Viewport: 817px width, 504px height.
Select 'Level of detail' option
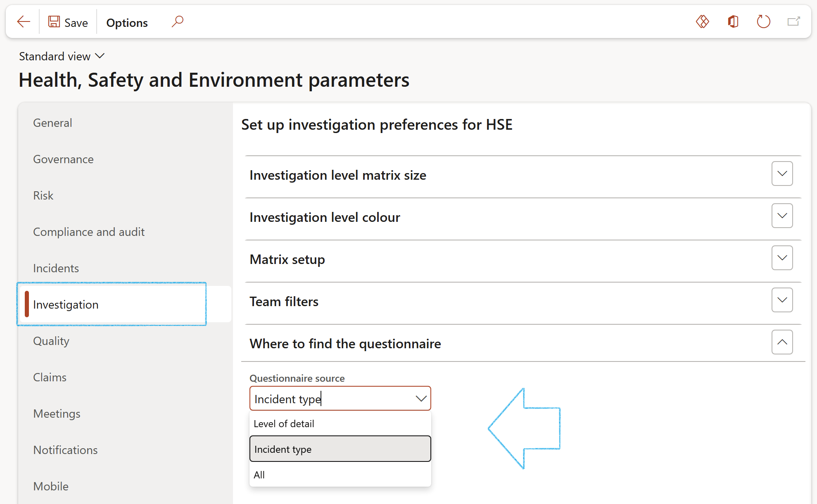click(284, 424)
